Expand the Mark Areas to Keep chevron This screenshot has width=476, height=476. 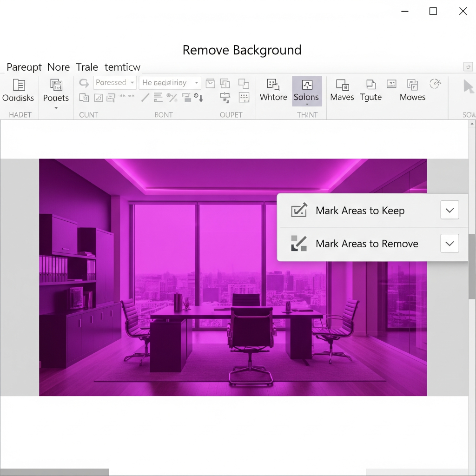click(x=450, y=210)
